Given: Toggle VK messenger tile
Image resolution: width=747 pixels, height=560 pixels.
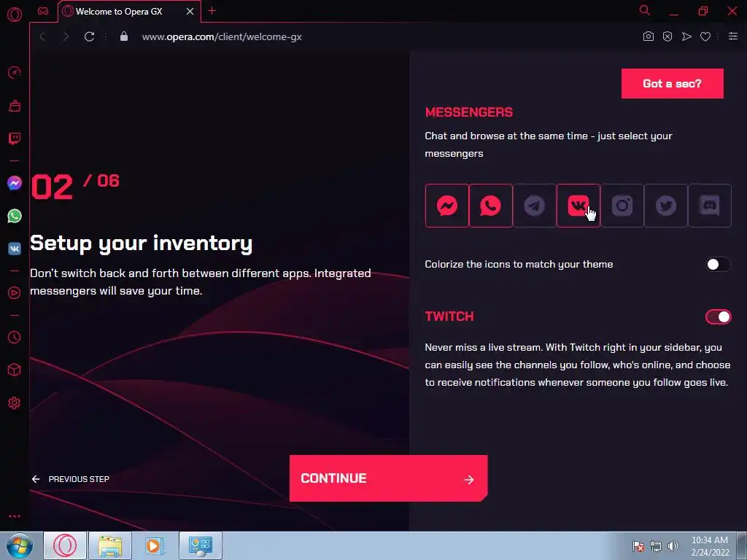Looking at the screenshot, I should coord(578,206).
